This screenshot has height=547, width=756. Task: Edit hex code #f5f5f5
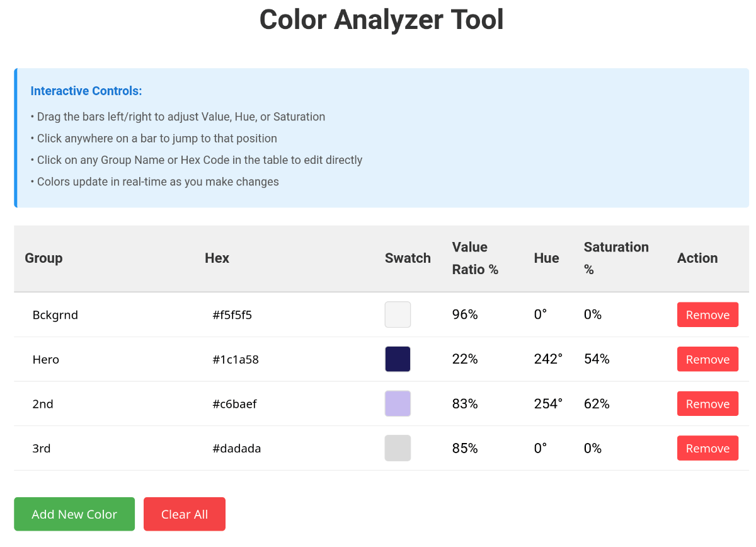pyautogui.click(x=232, y=315)
